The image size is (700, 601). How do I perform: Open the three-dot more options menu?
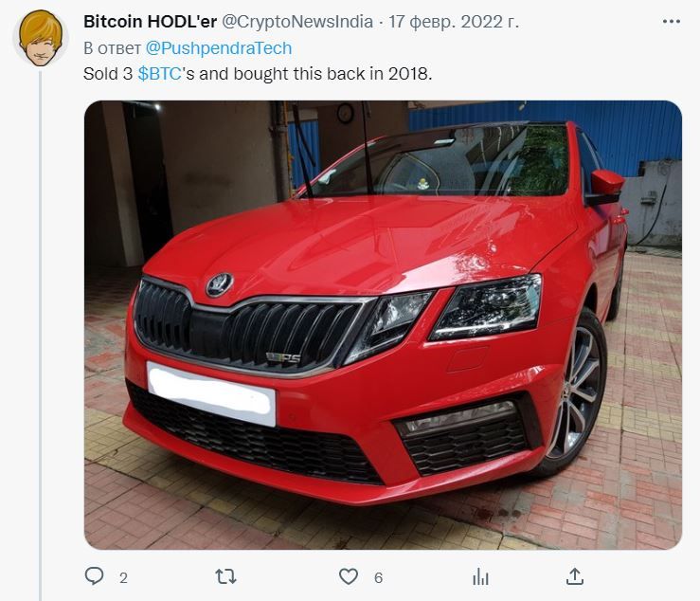point(671,22)
